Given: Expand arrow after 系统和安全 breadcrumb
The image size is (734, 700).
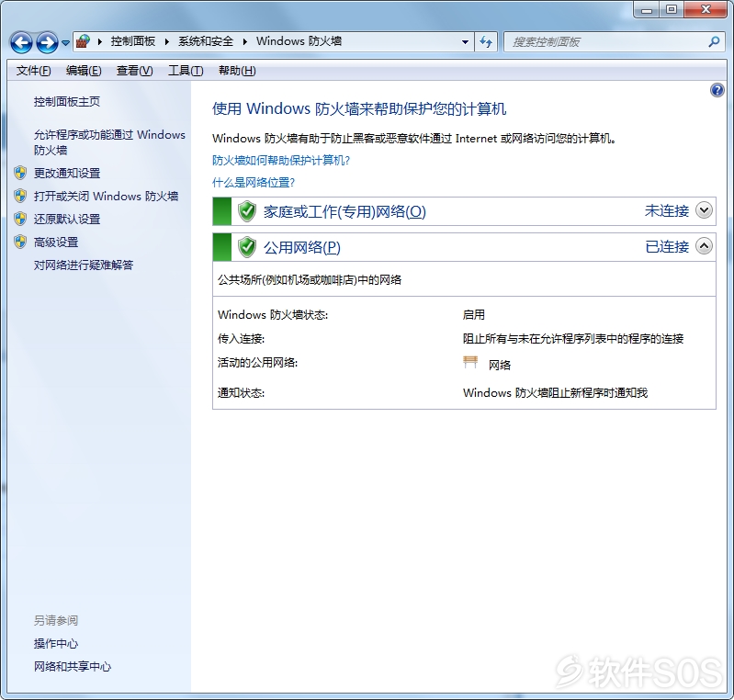Looking at the screenshot, I should coord(245,41).
